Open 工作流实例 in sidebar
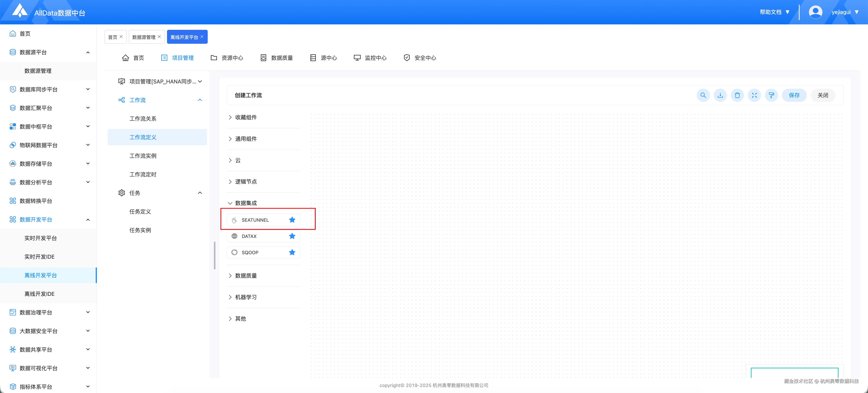The height and width of the screenshot is (393, 868). [143, 156]
